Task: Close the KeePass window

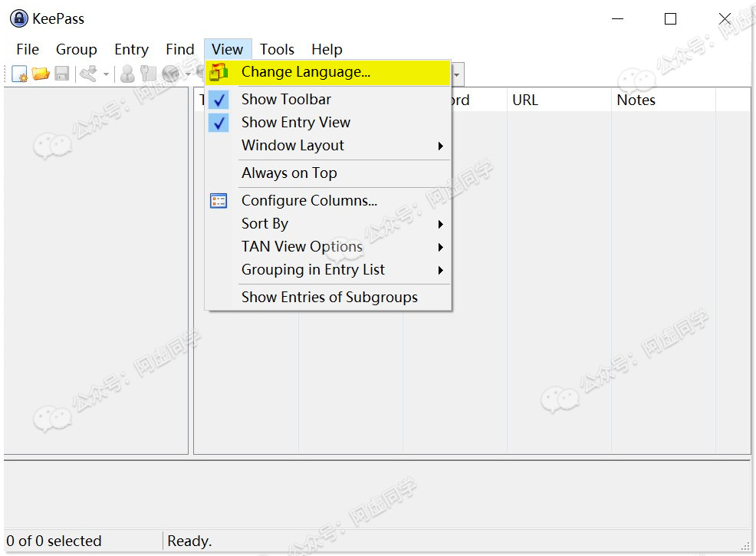Action: [725, 19]
